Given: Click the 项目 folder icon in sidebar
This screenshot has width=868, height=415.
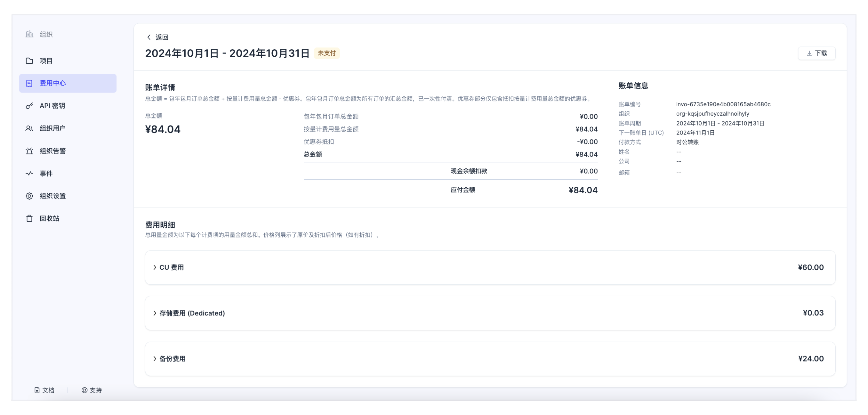Looking at the screenshot, I should tap(29, 60).
